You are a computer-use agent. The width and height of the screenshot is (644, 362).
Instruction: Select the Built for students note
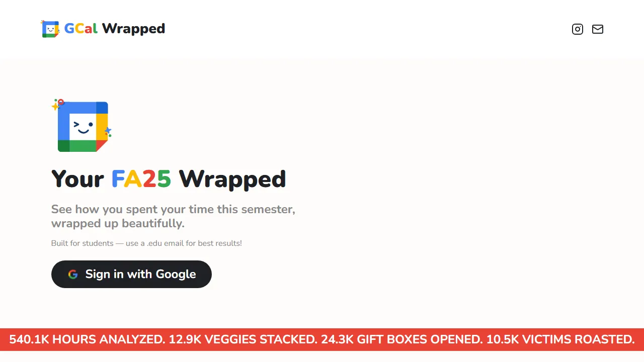coord(146,243)
